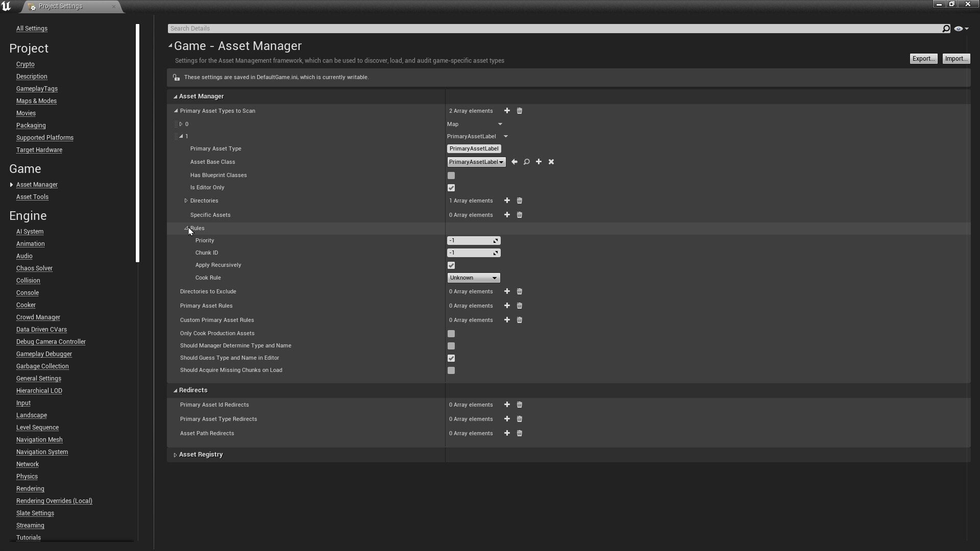980x551 pixels.
Task: Focus the Search Details field
Action: (554, 29)
